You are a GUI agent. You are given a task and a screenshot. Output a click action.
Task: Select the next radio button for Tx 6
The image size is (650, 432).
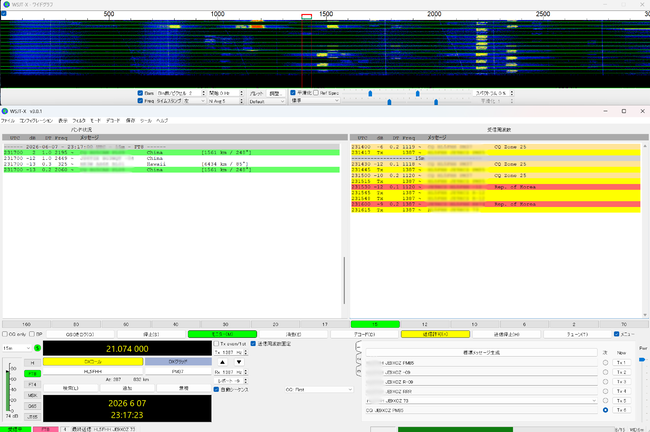tap(605, 410)
